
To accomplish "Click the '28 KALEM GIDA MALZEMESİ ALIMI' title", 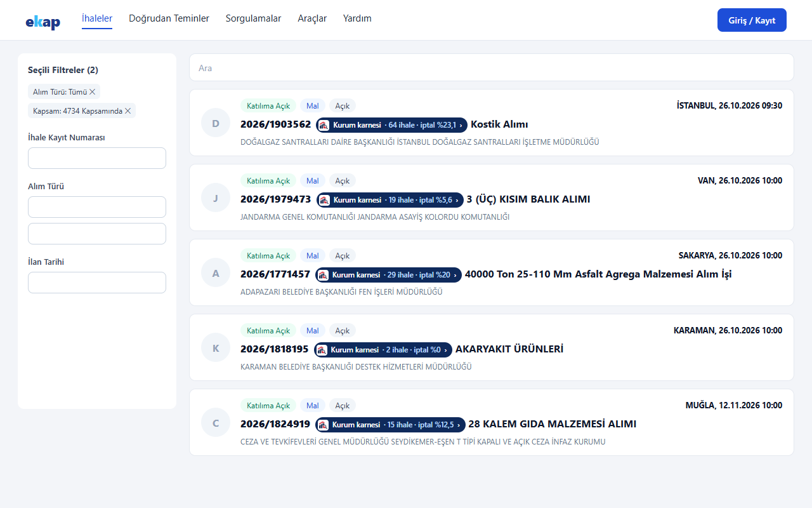I will [553, 424].
